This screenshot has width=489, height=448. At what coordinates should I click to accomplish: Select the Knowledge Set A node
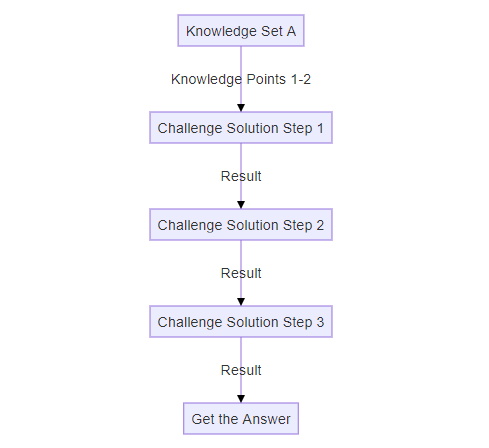pyautogui.click(x=241, y=31)
